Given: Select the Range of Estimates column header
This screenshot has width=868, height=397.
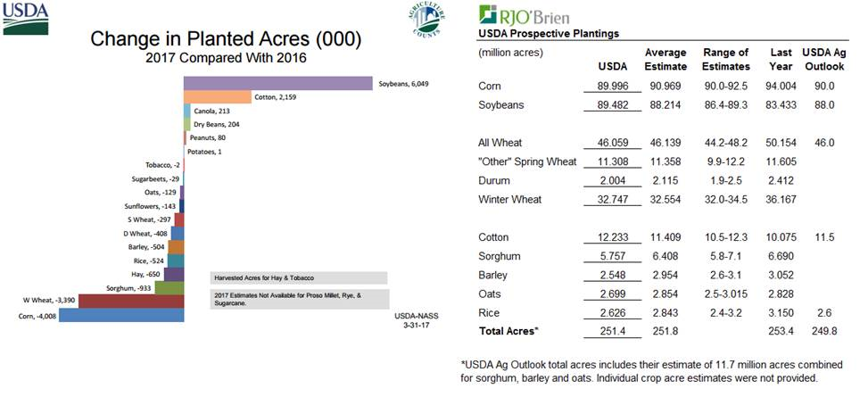Looking at the screenshot, I should click(x=726, y=59).
